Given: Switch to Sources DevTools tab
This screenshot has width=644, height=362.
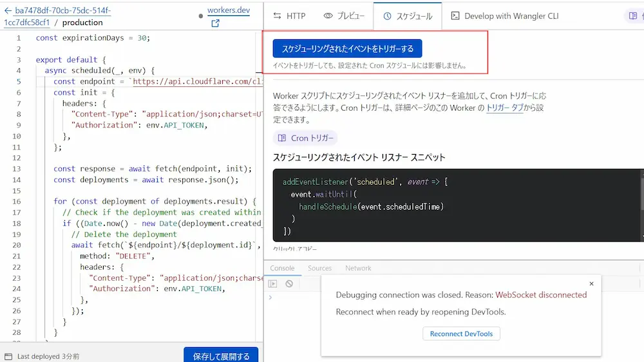Looking at the screenshot, I should tap(319, 268).
